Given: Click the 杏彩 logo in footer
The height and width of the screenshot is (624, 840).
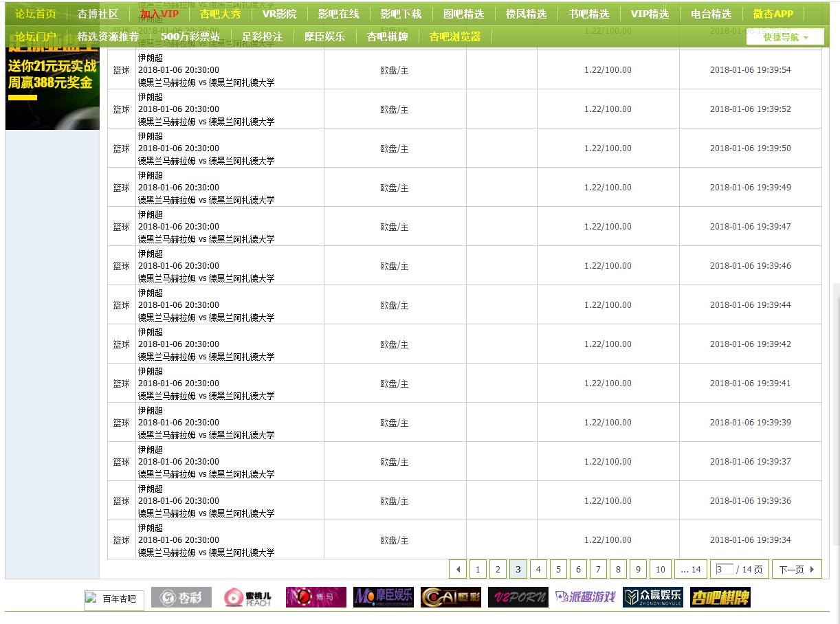Looking at the screenshot, I should click(181, 598).
